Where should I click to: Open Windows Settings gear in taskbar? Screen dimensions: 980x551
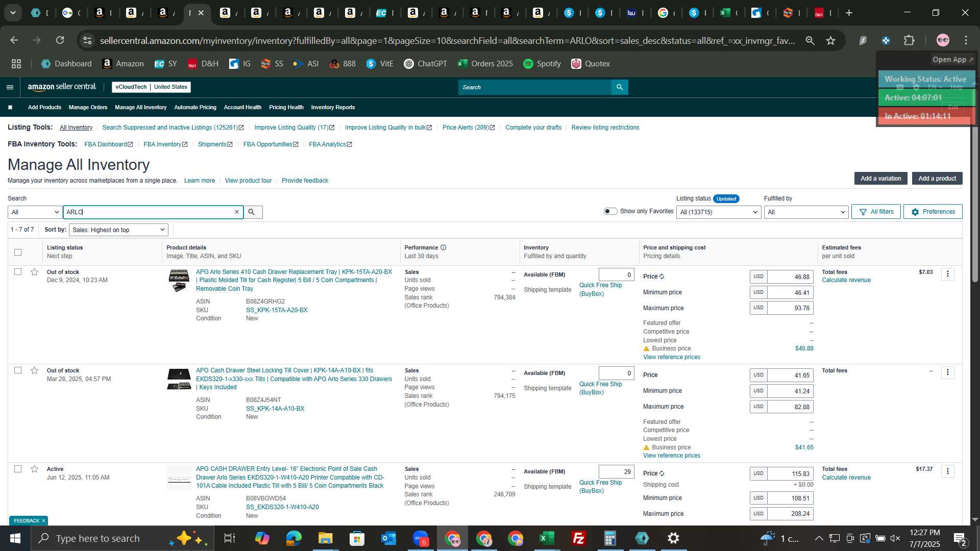pyautogui.click(x=674, y=538)
